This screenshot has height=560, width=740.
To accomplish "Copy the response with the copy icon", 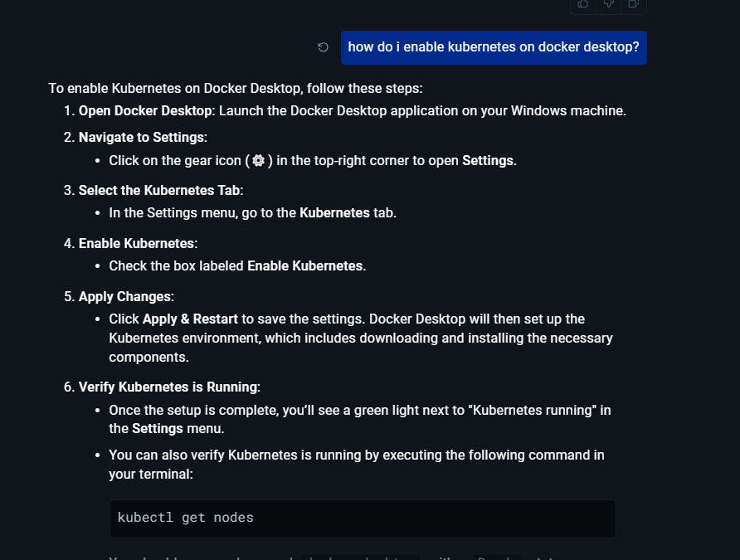I will (633, 4).
